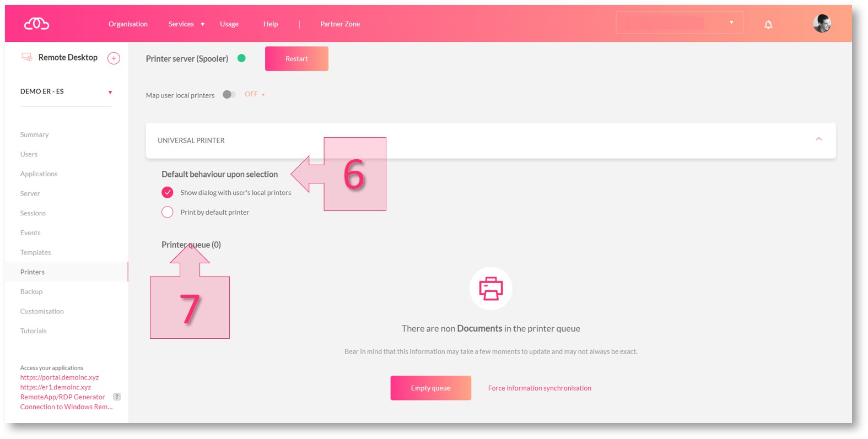This screenshot has height=439, width=868.
Task: Open Applications in sidebar
Action: [39, 174]
